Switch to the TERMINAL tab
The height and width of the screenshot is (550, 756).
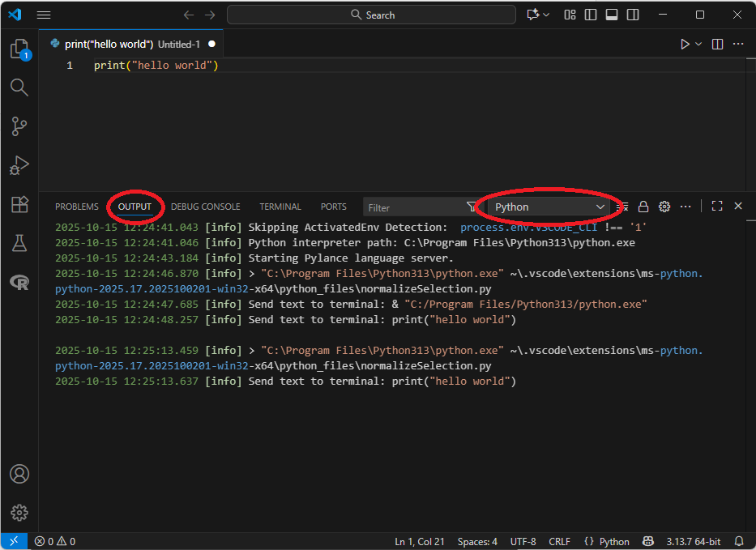[x=280, y=207]
